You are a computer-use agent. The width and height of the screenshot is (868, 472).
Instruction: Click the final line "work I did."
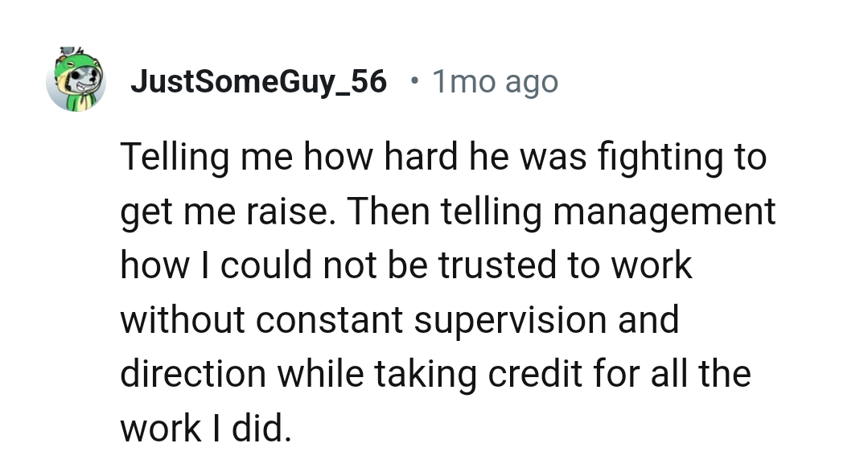click(x=204, y=429)
